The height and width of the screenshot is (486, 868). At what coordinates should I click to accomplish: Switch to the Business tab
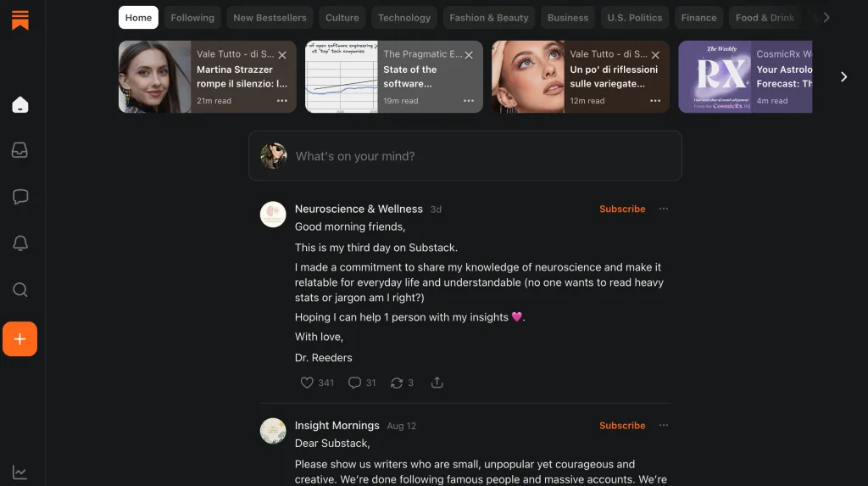click(x=568, y=18)
